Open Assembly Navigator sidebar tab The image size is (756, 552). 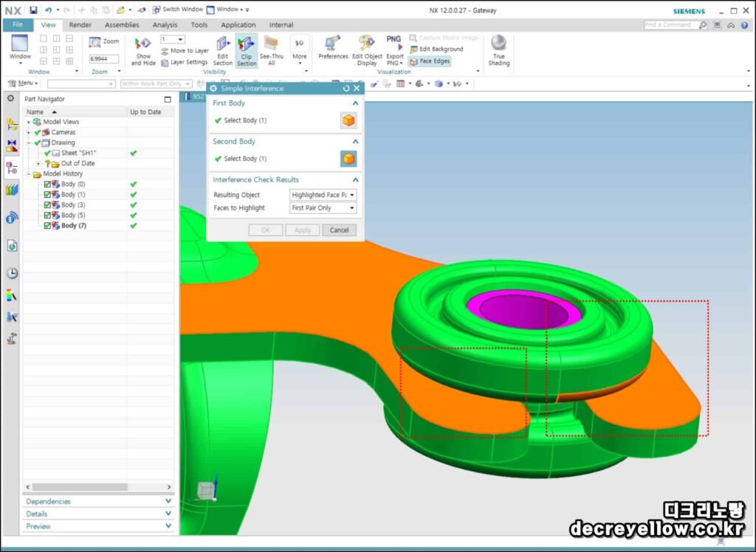tap(12, 124)
